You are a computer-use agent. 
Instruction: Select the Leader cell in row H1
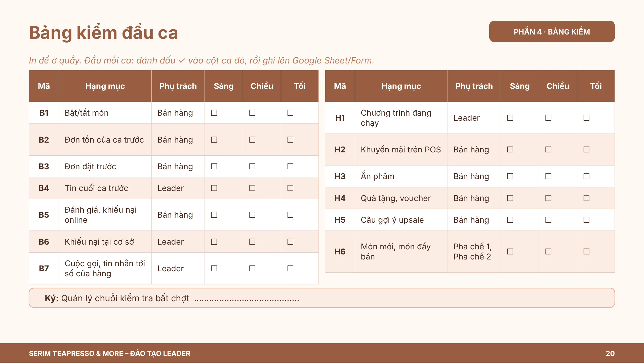474,118
